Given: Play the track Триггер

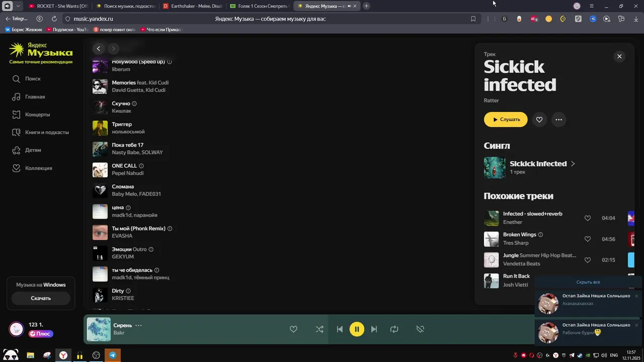Looking at the screenshot, I should coord(122,124).
